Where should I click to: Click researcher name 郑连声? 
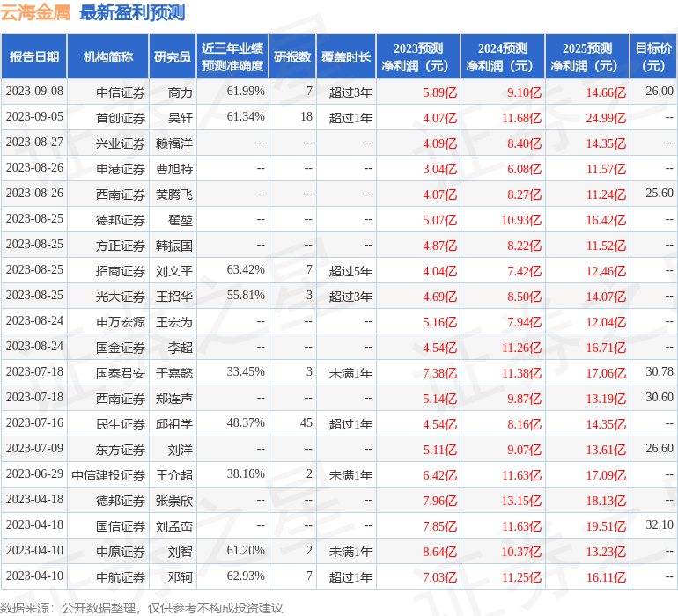(x=174, y=399)
